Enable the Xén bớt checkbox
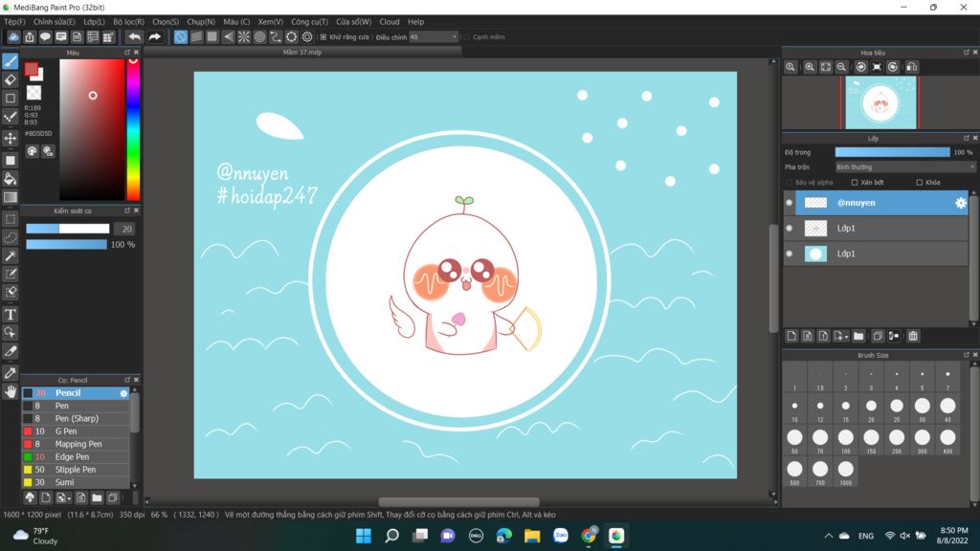 click(855, 183)
